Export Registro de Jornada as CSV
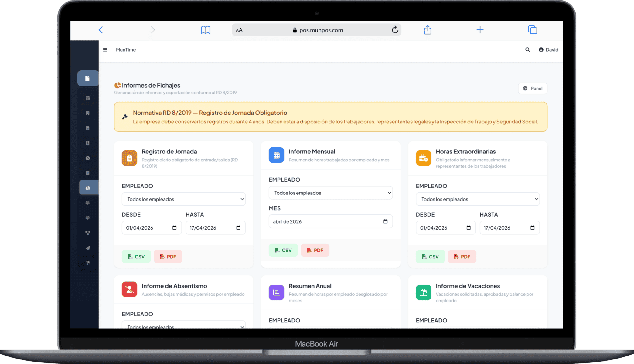This screenshot has height=364, width=634. (x=136, y=257)
